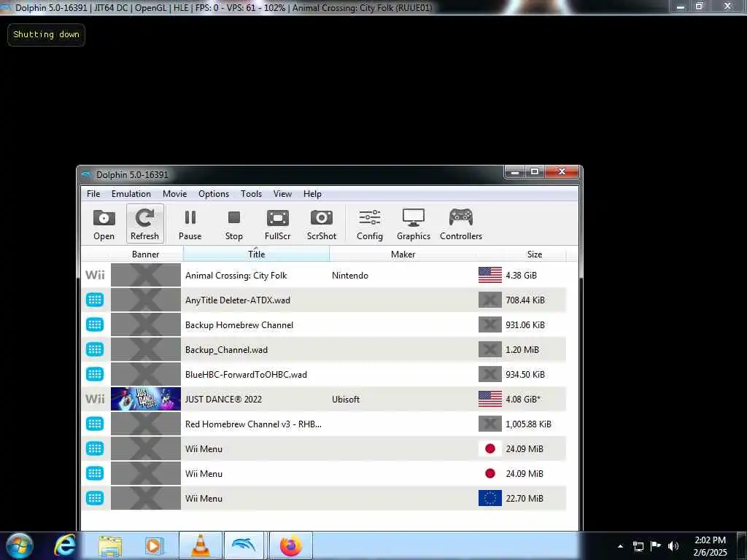
Task: Sort list by Title column header
Action: click(256, 254)
